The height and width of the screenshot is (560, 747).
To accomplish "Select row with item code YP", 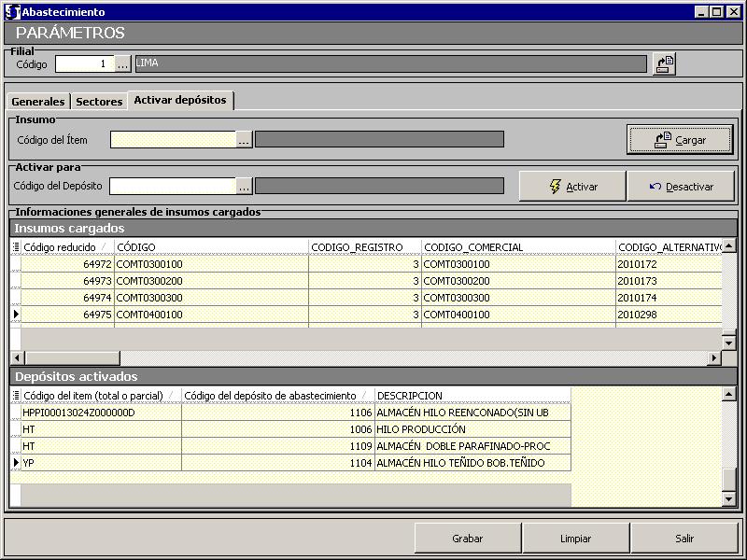I will pos(101,463).
